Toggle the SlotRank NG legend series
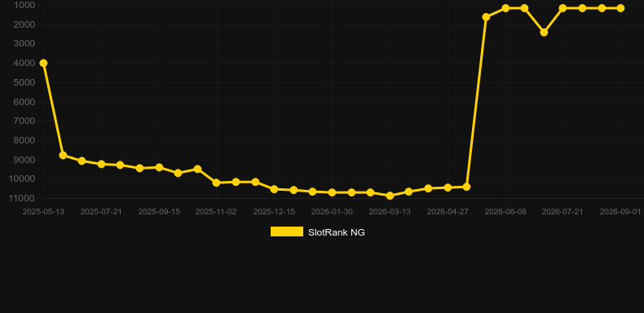The image size is (644, 313). click(x=317, y=232)
